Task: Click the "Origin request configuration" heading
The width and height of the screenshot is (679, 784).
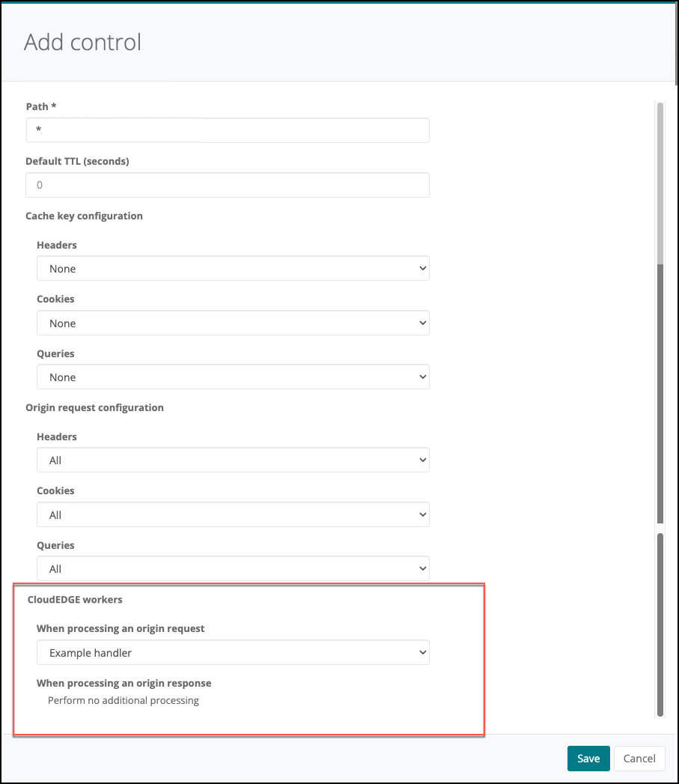Action: pyautogui.click(x=94, y=407)
